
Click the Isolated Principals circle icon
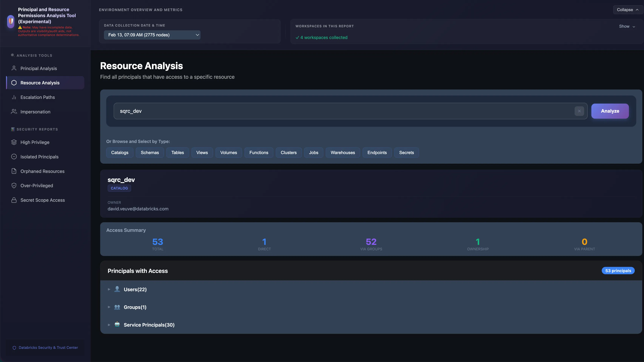coord(14,157)
